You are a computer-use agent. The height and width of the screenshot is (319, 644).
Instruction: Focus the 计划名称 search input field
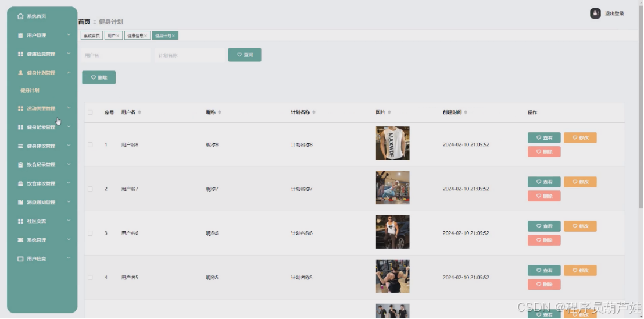(190, 55)
